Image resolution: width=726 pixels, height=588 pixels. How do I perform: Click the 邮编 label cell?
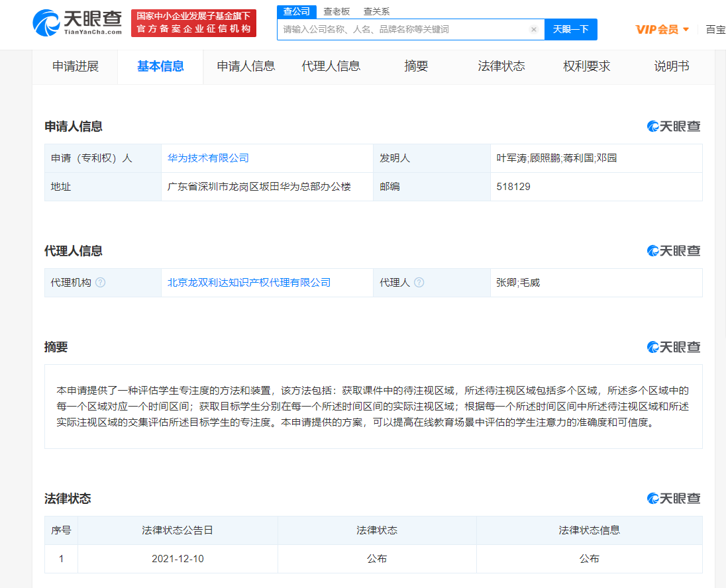click(x=431, y=187)
